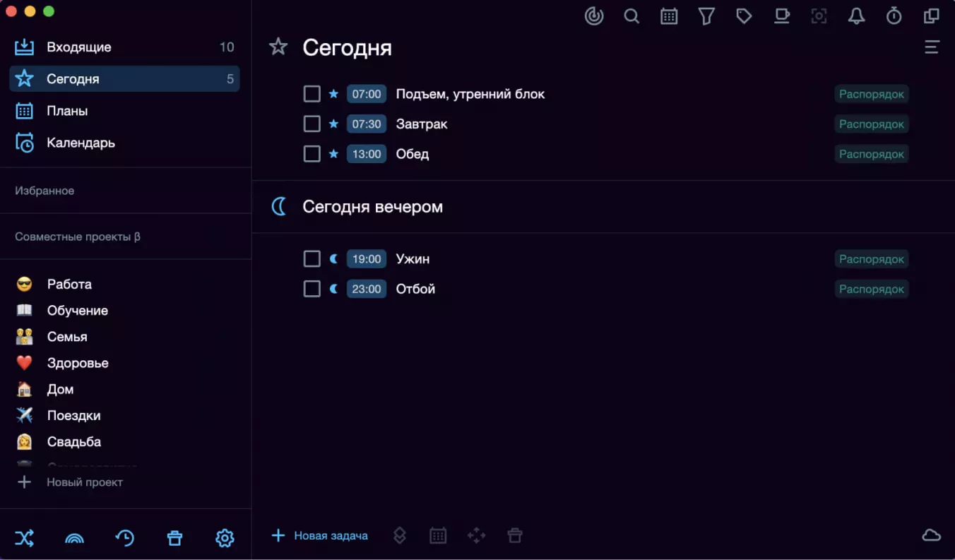955x560 pixels.
Task: Open notifications bell icon
Action: (856, 16)
